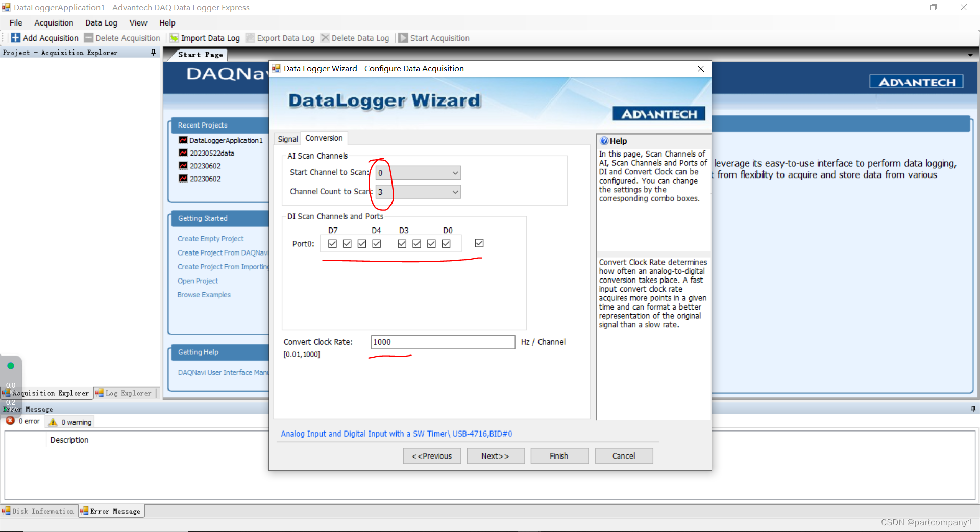Click the Start Acquisition play icon
This screenshot has height=532, width=980.
(403, 38)
